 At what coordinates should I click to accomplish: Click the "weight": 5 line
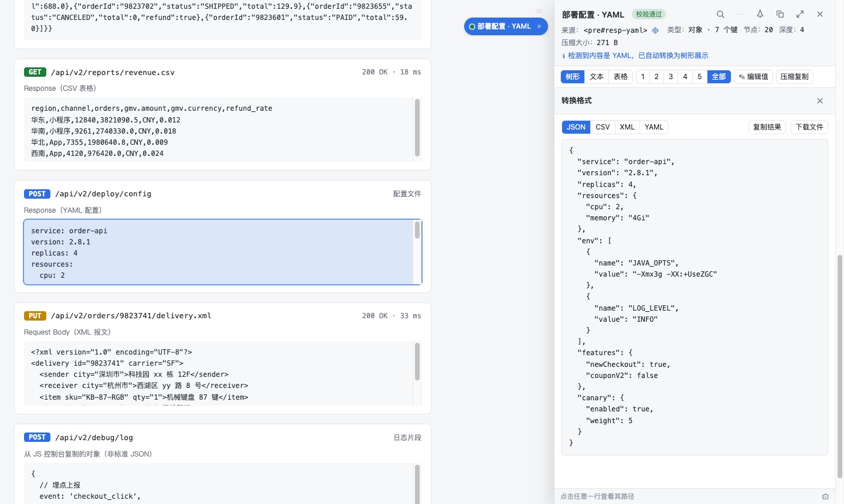click(x=609, y=421)
